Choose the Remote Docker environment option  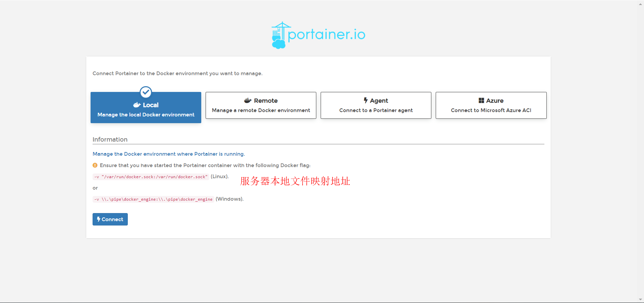(261, 105)
